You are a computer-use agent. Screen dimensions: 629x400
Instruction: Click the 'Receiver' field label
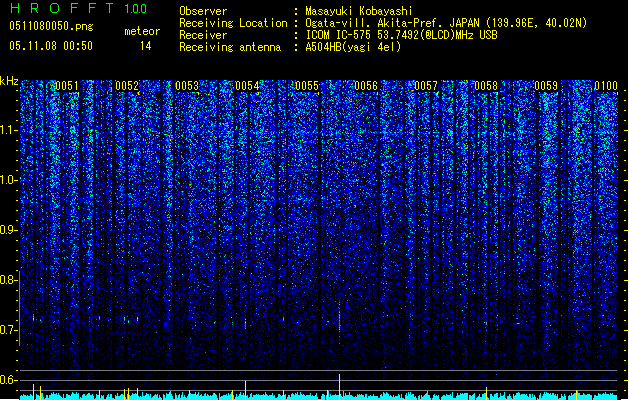203,35
